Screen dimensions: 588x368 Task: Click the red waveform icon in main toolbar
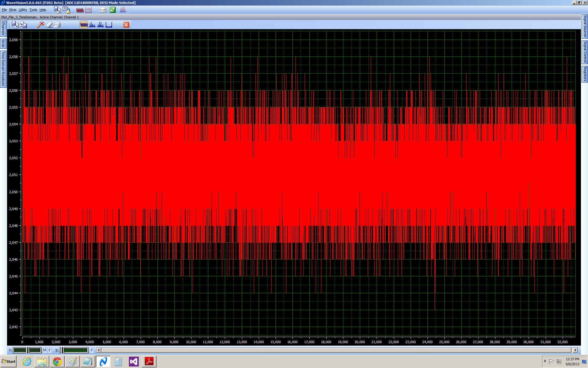click(x=80, y=10)
